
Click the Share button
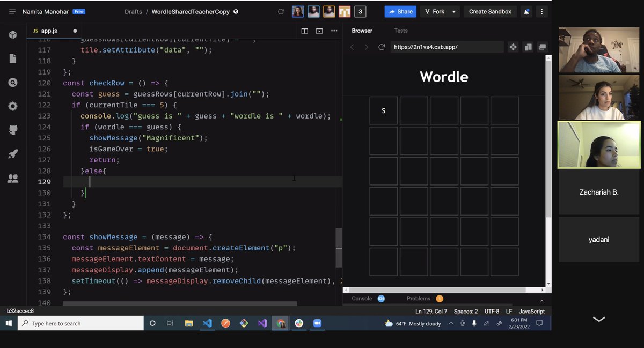point(401,11)
